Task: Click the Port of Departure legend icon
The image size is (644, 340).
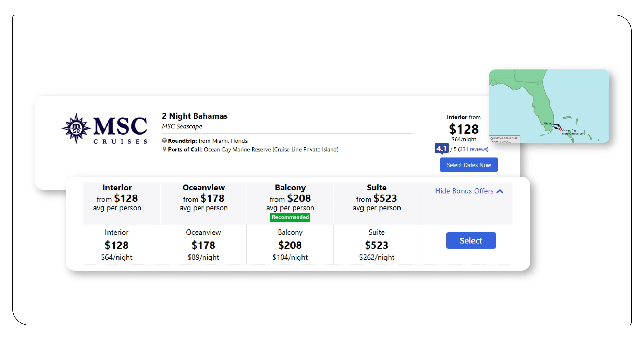Action: [x=492, y=138]
